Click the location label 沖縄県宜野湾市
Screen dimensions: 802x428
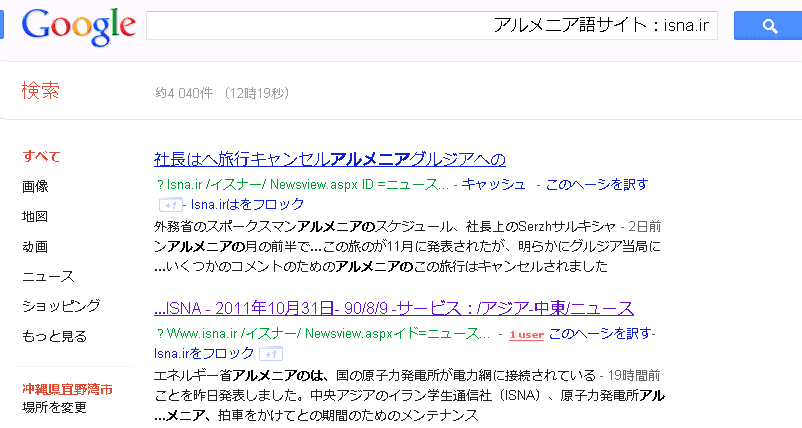[68, 390]
